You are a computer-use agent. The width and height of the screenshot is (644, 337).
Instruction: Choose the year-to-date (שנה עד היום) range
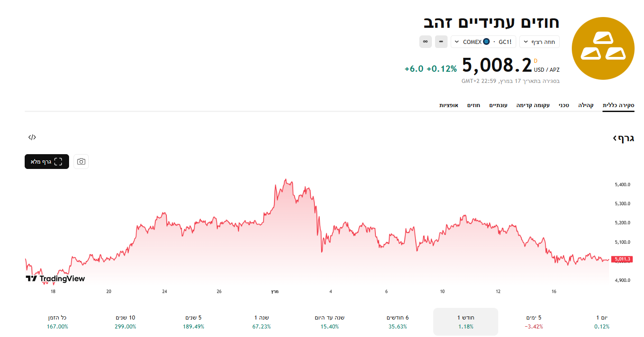[330, 321]
